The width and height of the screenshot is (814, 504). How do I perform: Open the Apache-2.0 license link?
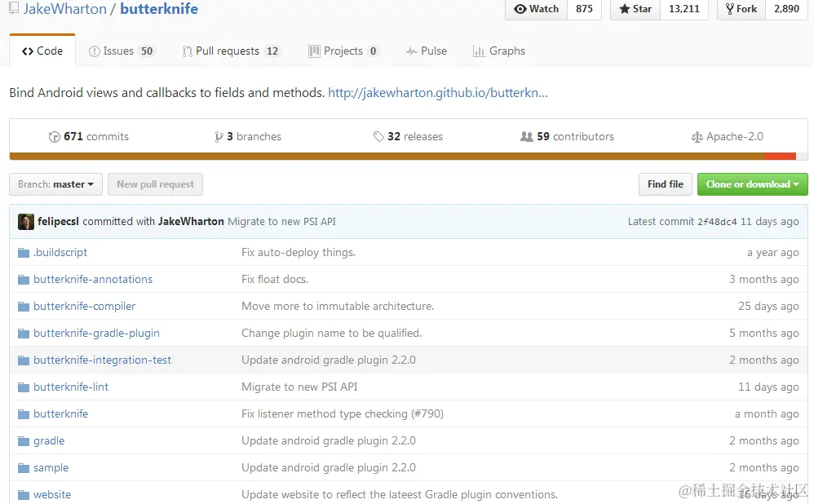[x=728, y=136]
